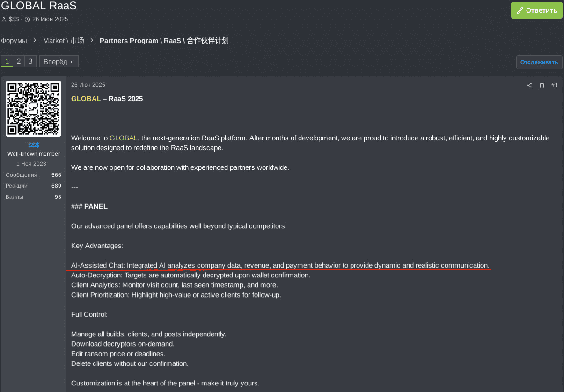Open the $$$ username under the avatar
This screenshot has height=392, width=564.
[34, 145]
